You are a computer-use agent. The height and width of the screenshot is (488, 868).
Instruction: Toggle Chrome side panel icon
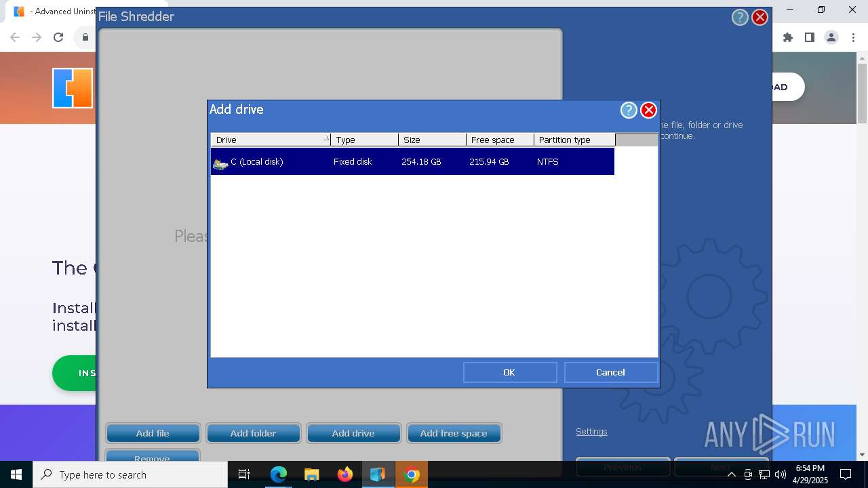pyautogui.click(x=810, y=37)
